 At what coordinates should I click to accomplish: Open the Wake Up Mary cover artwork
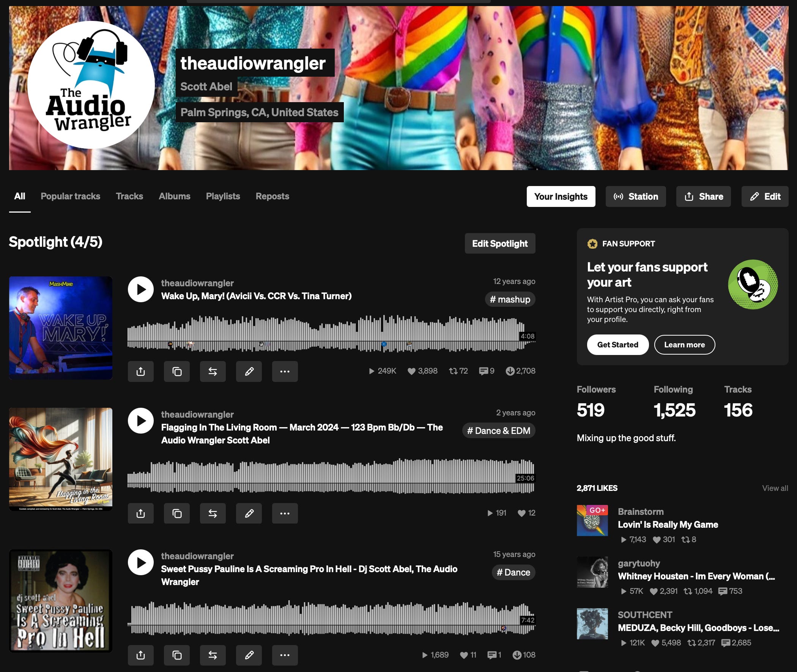pyautogui.click(x=61, y=328)
